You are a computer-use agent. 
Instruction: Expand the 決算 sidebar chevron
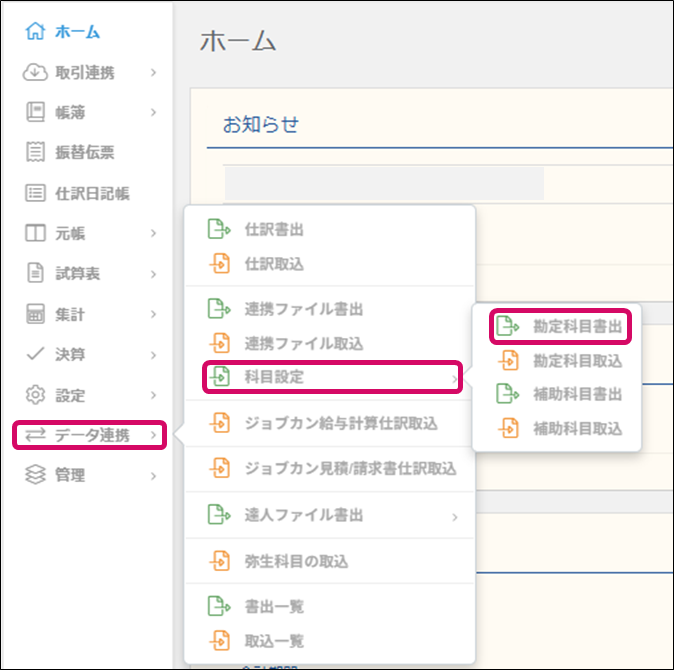pyautogui.click(x=154, y=354)
